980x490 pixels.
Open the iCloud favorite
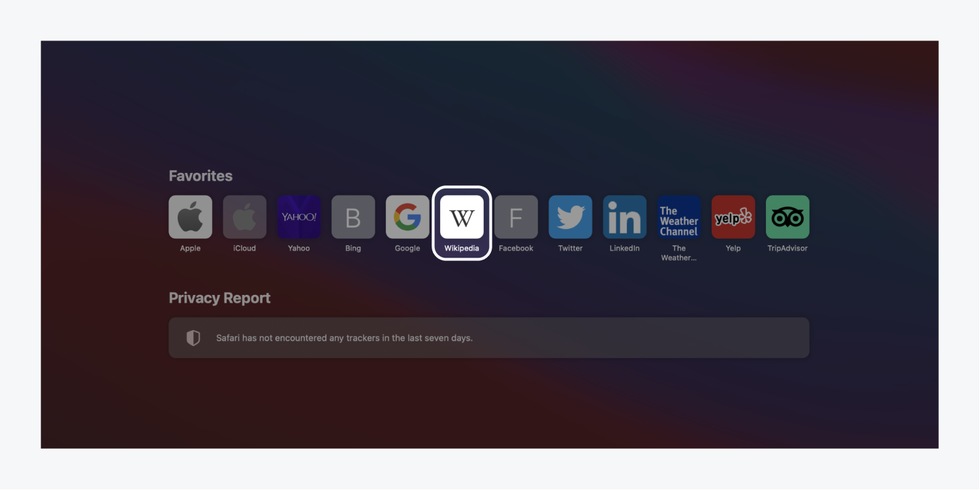[245, 217]
